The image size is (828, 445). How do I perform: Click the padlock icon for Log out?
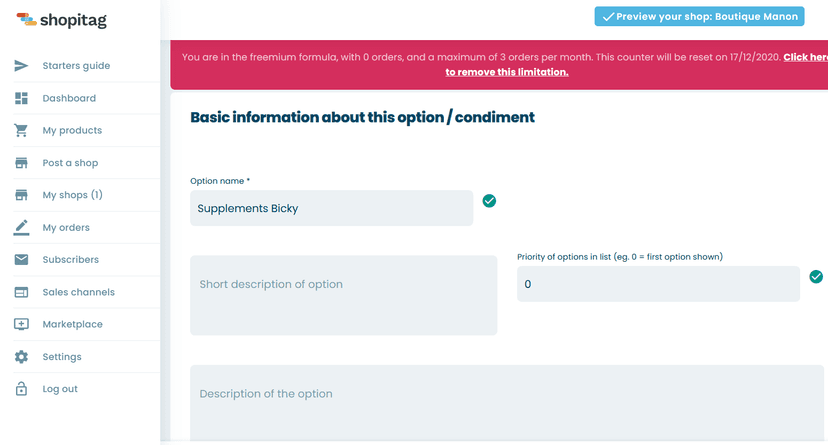(x=21, y=389)
